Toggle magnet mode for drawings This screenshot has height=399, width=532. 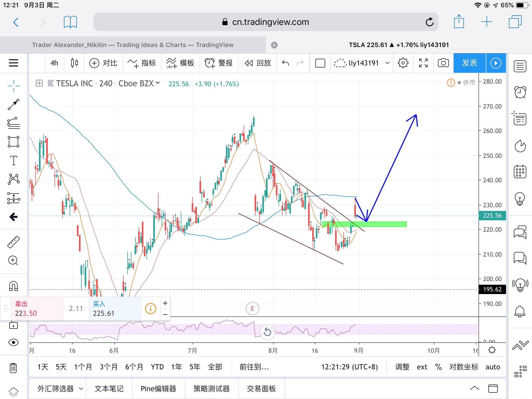tap(14, 286)
